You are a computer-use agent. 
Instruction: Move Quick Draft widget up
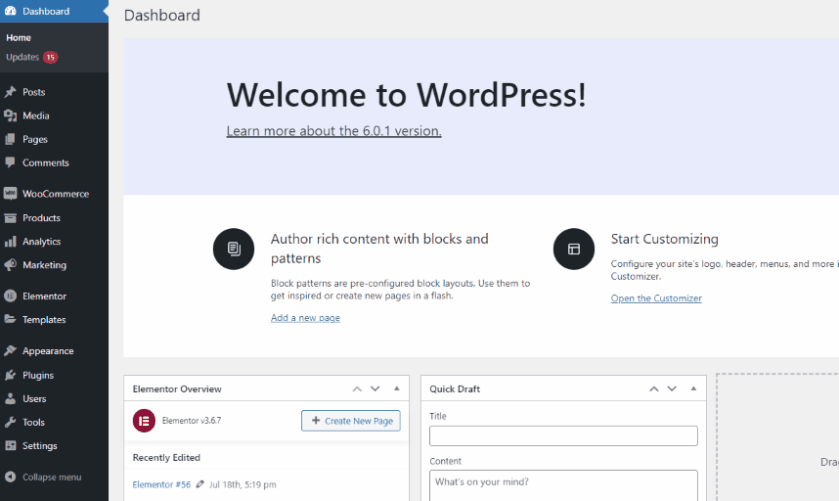pos(654,389)
